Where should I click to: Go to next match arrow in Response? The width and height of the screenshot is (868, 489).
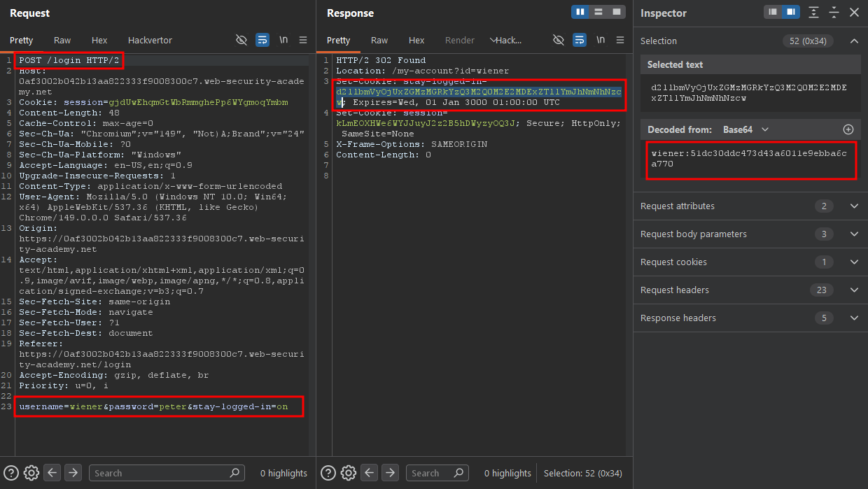click(391, 473)
